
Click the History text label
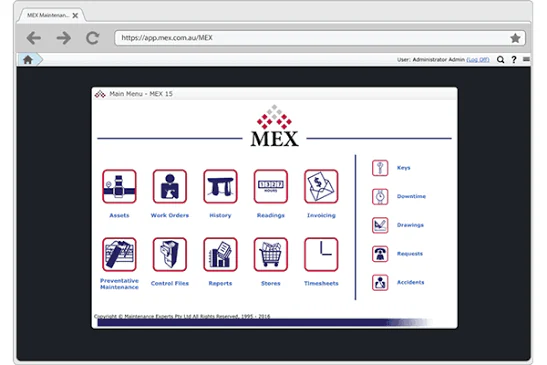[x=220, y=215]
